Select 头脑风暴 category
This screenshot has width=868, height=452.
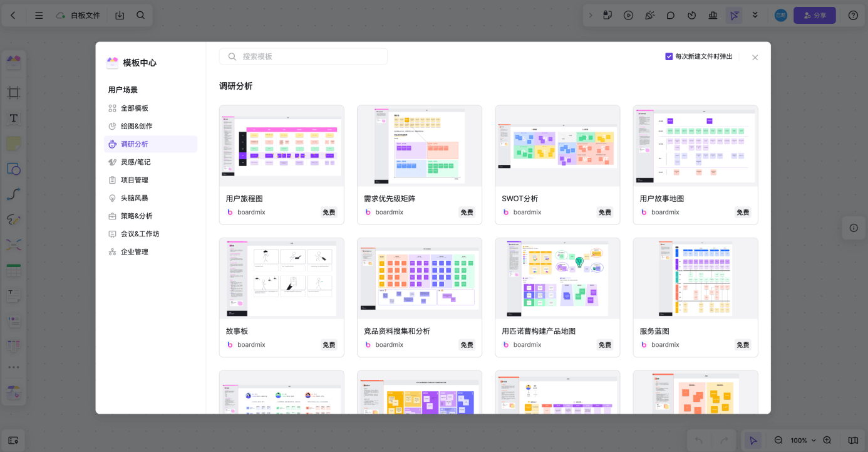click(150, 198)
